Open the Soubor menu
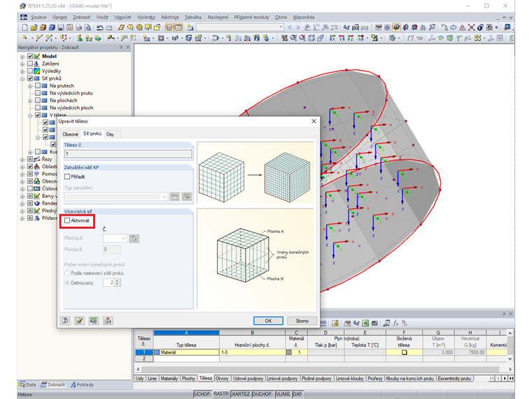This screenshot has height=399, width=532. coord(38,17)
